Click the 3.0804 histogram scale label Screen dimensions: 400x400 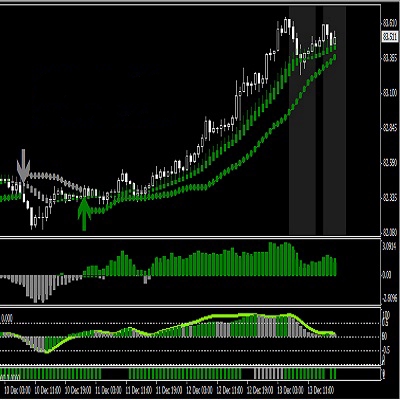[x=389, y=247]
